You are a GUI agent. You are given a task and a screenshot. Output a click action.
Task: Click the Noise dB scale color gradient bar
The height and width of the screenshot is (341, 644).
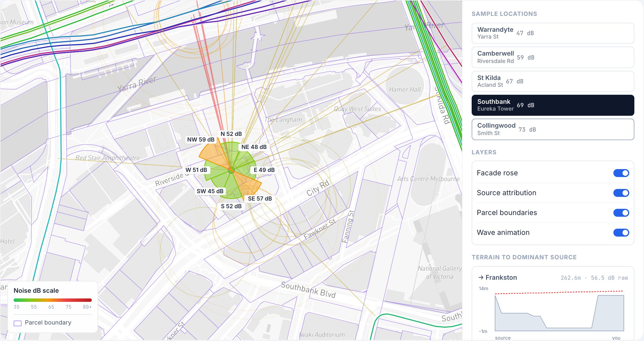pyautogui.click(x=53, y=300)
